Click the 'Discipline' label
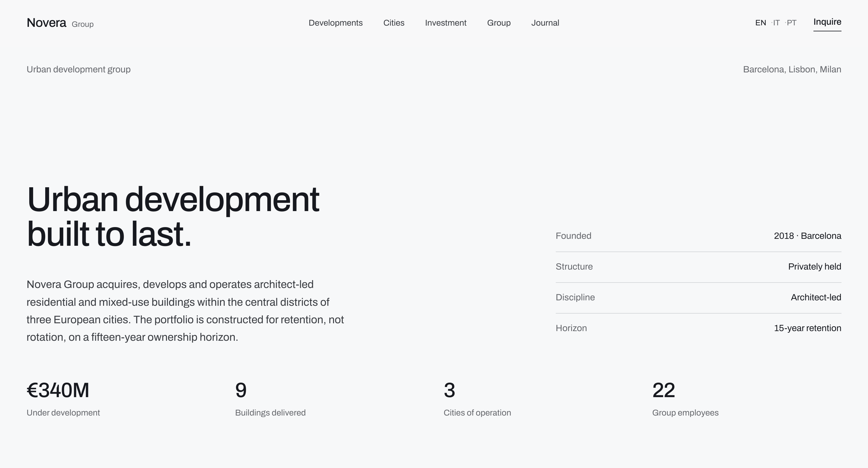 point(575,297)
